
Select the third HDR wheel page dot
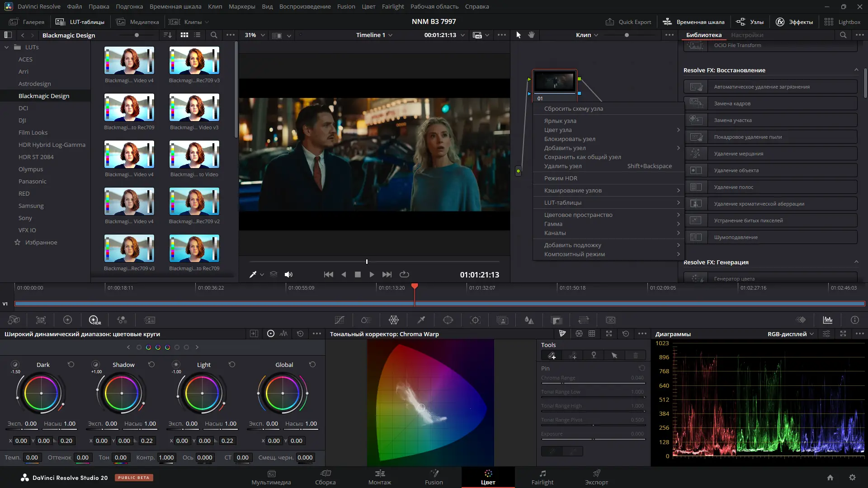coord(158,347)
